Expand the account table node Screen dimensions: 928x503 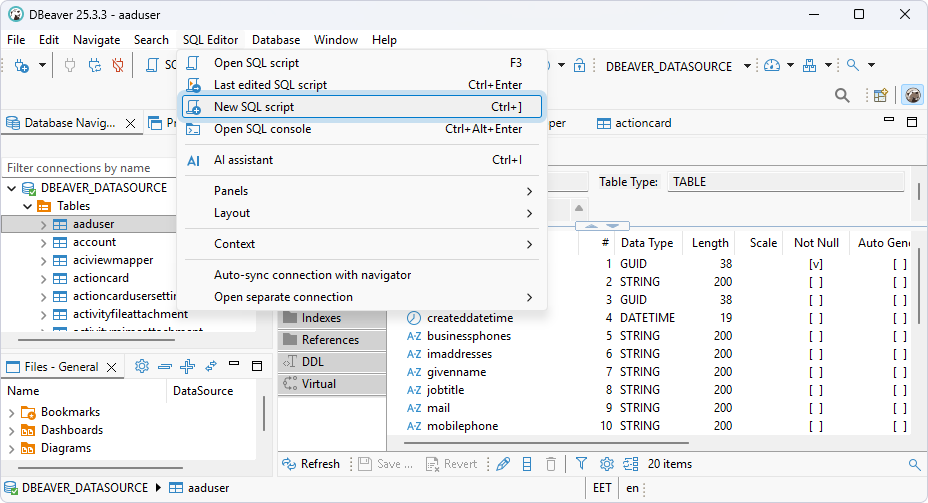[x=43, y=243]
